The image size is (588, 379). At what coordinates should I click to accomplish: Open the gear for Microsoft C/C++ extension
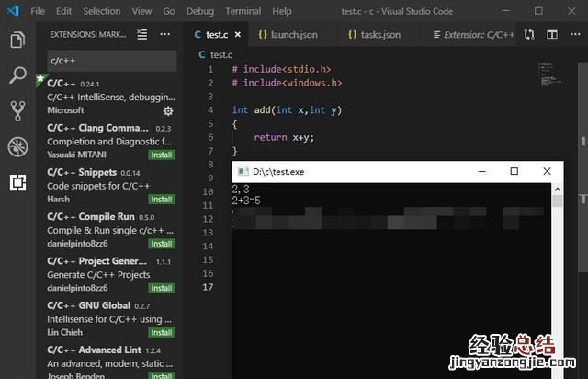[x=168, y=110]
